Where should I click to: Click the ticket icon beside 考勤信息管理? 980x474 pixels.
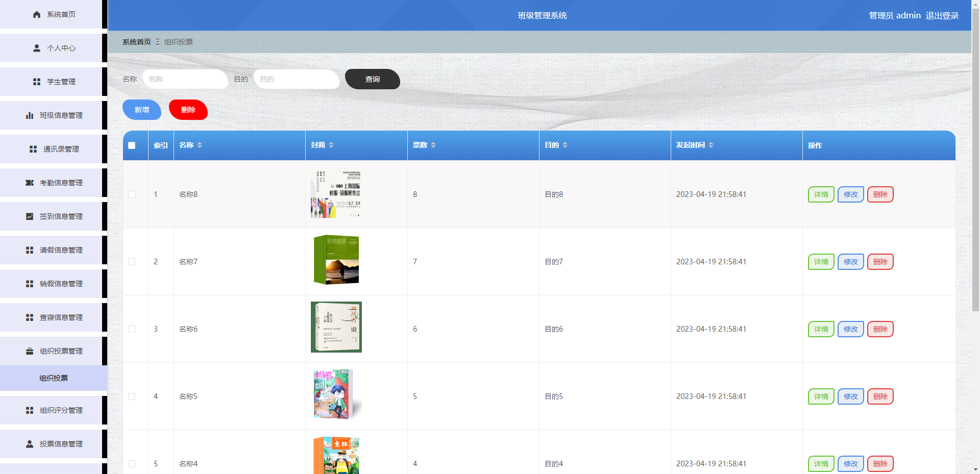[30, 183]
